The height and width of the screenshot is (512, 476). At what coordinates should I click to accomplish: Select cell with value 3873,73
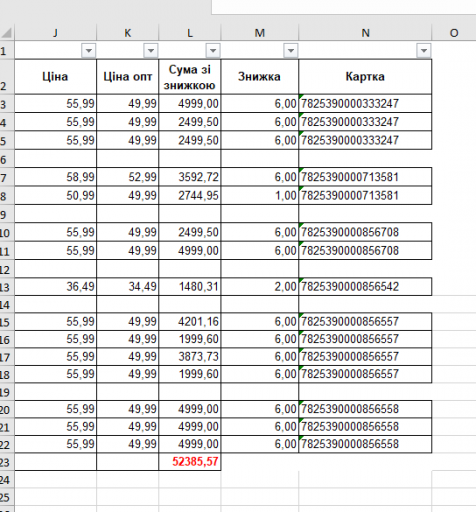tap(190, 357)
